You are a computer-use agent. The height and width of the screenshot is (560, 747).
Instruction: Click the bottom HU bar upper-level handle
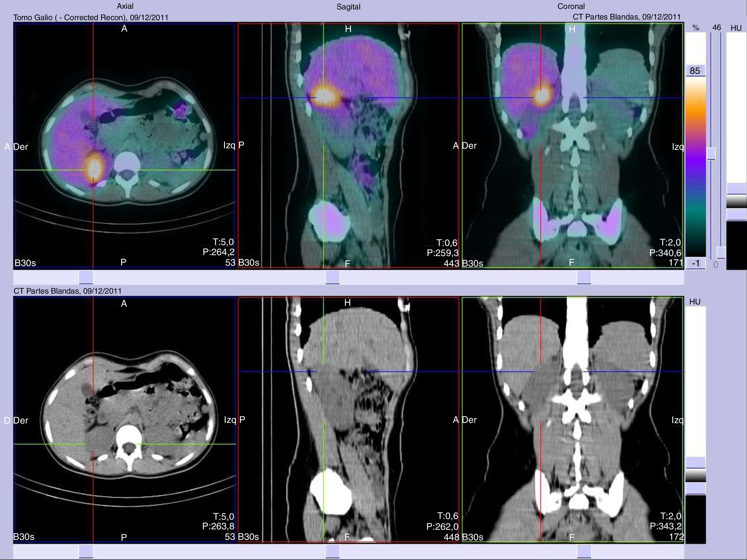point(695,463)
